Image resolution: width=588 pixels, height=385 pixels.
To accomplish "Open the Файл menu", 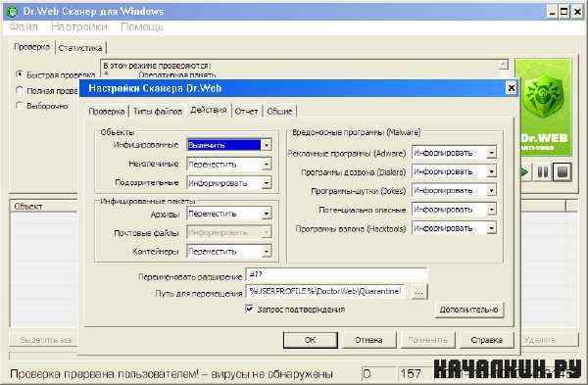I will tap(24, 27).
